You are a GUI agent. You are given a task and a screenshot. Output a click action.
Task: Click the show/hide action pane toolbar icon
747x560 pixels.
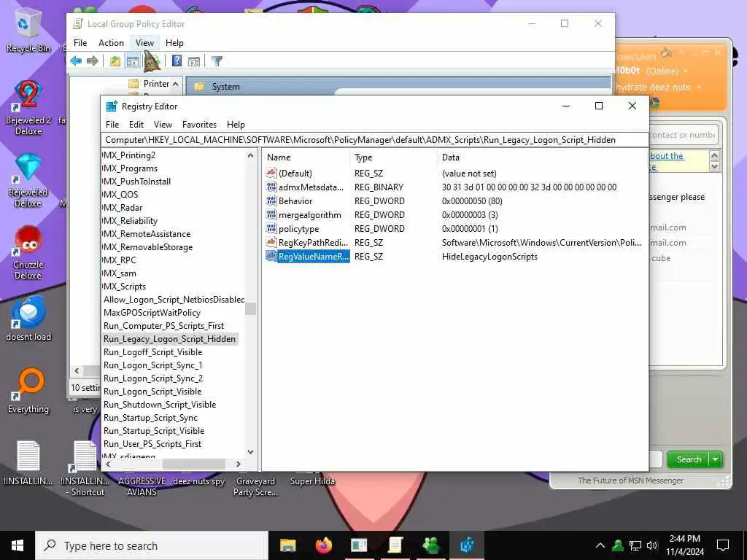tap(193, 61)
